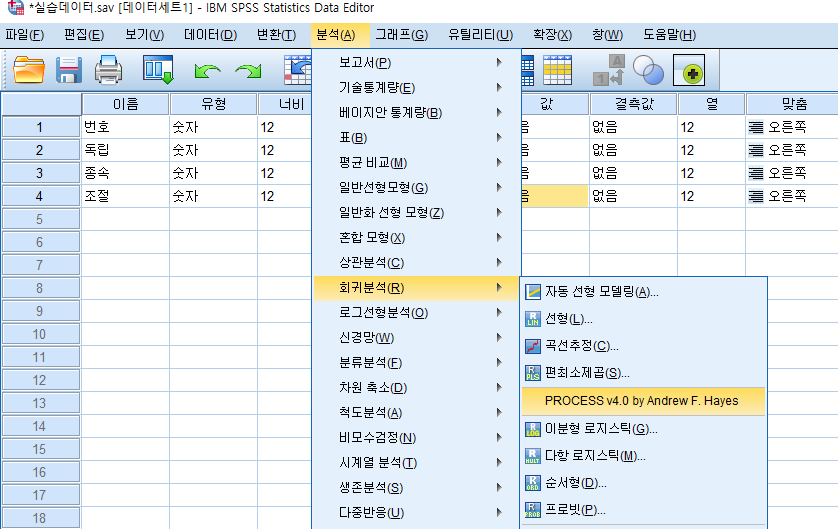The width and height of the screenshot is (838, 529).
Task: Open the 편집(E) menu
Action: [84, 35]
